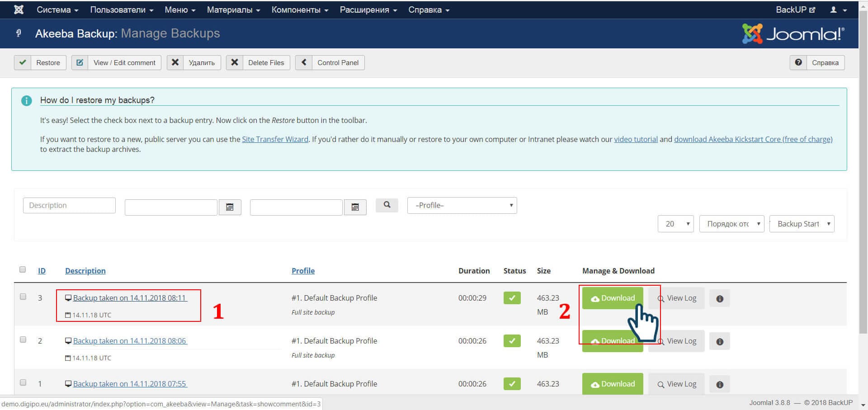The height and width of the screenshot is (410, 868).
Task: Expand the -Profile- filter dropdown
Action: [462, 205]
